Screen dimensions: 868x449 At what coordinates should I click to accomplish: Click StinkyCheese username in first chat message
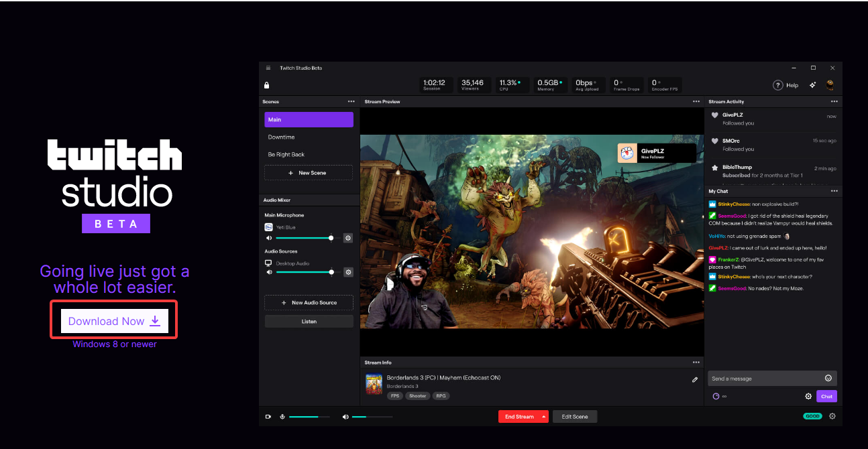point(734,204)
